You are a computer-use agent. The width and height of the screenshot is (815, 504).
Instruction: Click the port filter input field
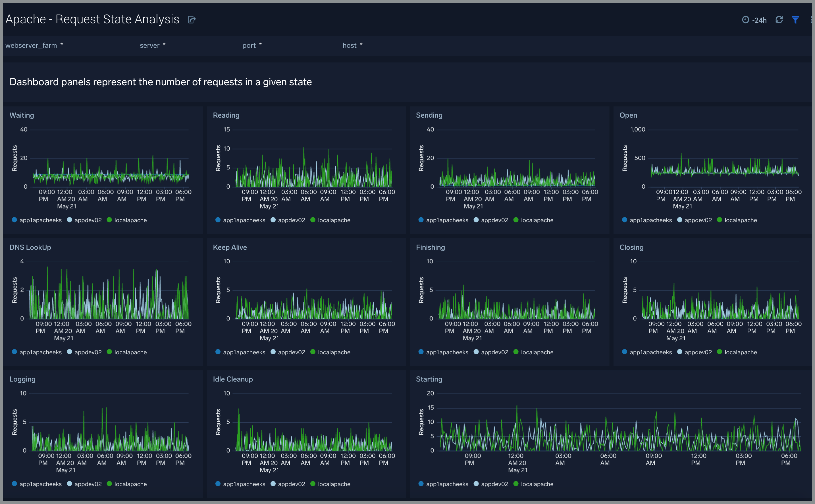point(297,46)
